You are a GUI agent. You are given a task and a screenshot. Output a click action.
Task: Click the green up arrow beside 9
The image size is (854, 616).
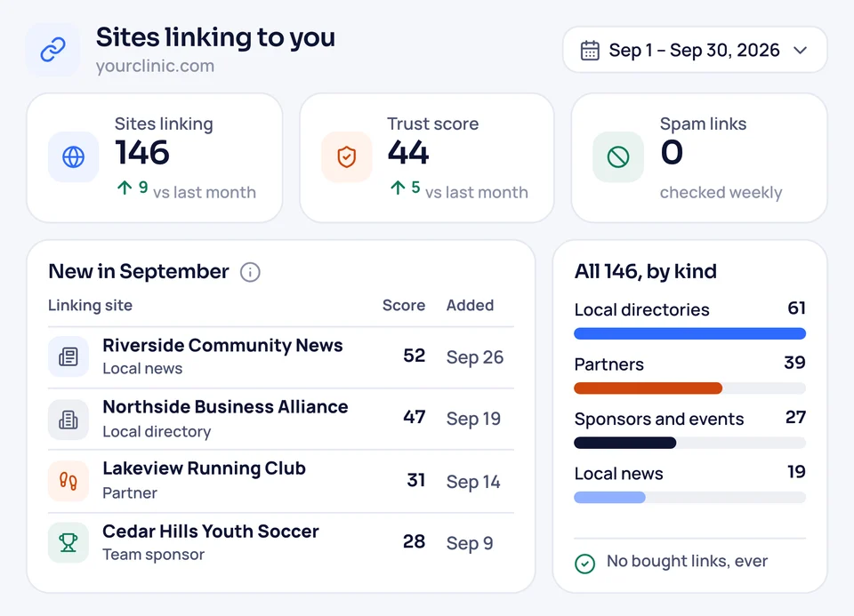(125, 188)
